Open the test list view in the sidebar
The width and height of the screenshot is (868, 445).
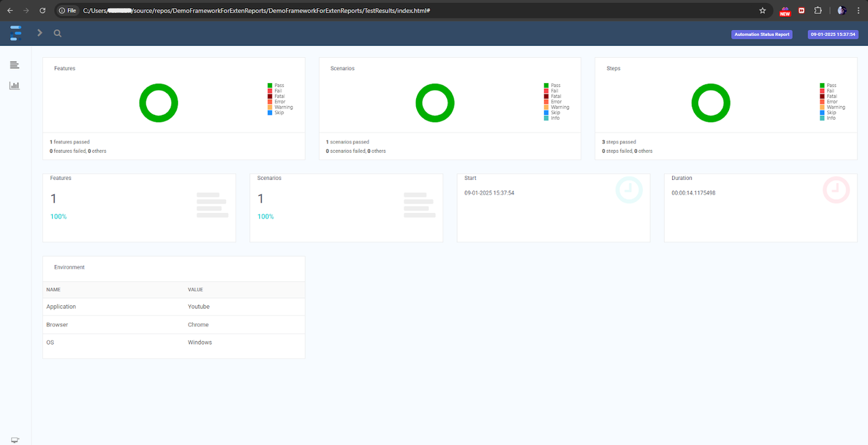pos(14,65)
